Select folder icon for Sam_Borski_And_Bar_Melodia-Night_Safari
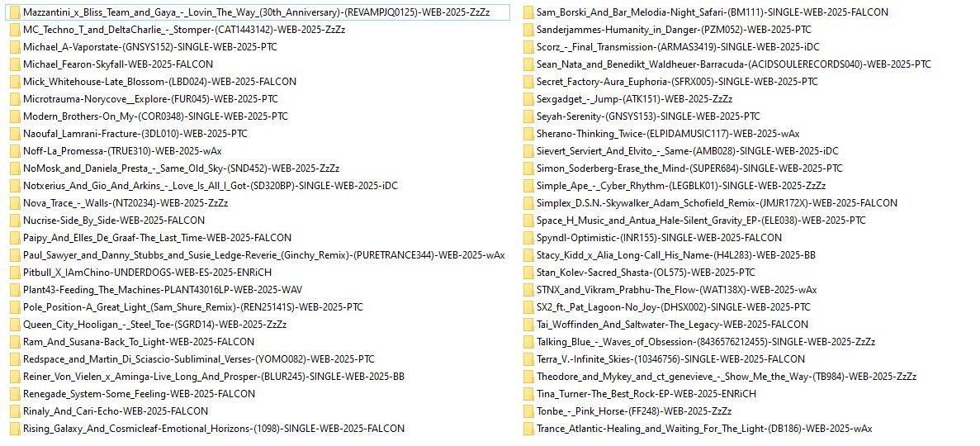 click(528, 12)
